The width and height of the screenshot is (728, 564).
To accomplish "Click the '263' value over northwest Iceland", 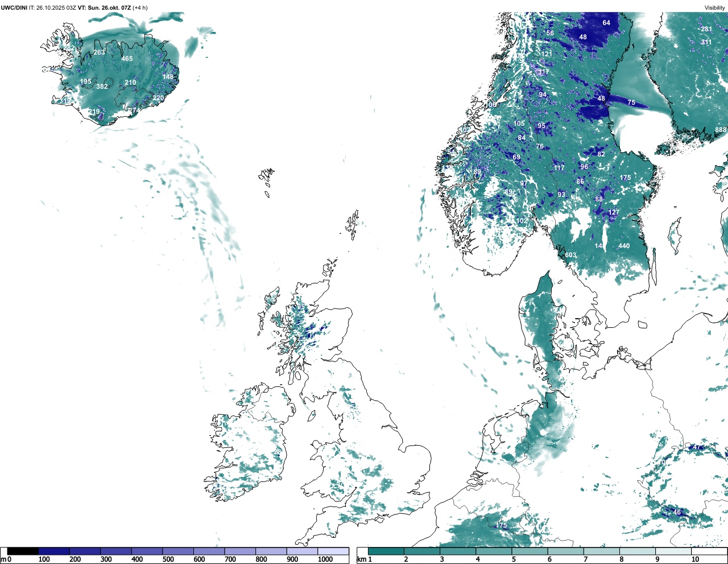I will 99,52.
